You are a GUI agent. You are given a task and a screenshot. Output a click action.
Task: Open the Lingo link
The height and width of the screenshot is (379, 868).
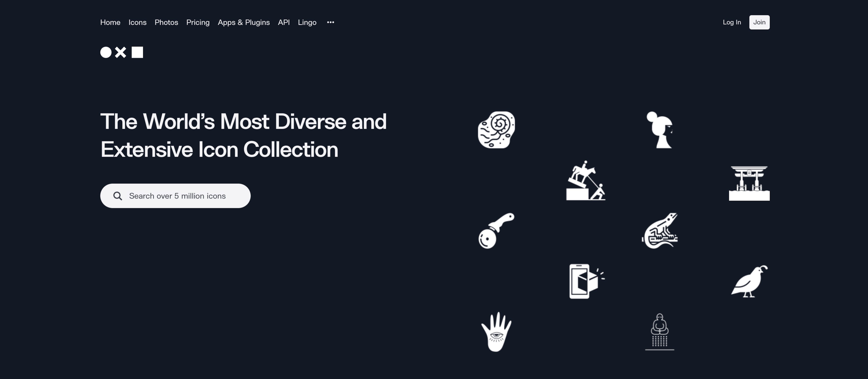click(307, 22)
